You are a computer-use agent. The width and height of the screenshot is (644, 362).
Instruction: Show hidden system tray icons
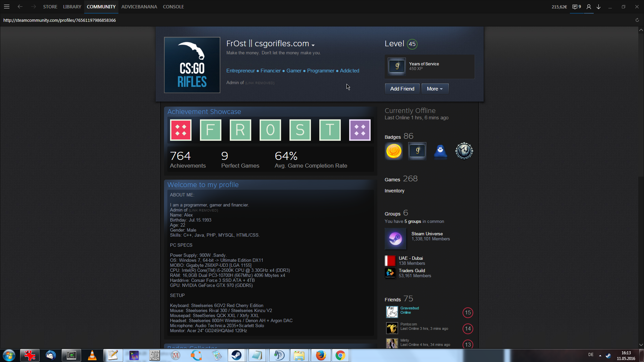600,355
